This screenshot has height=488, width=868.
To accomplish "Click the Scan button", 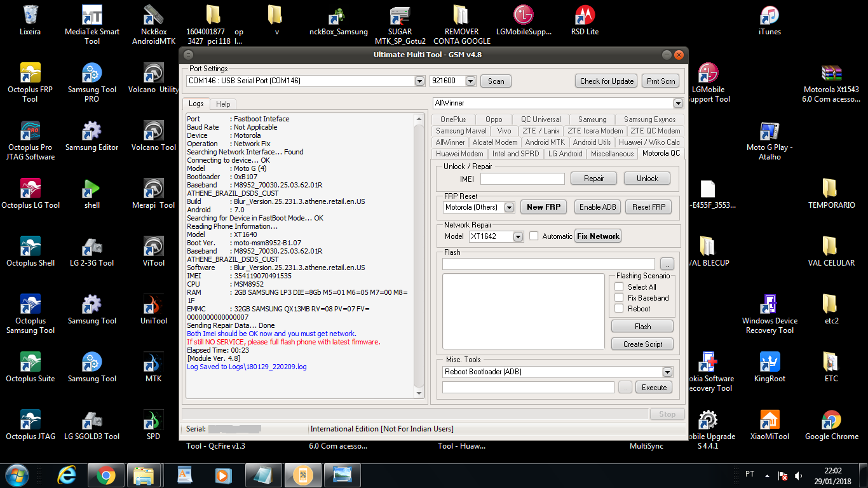I will pos(496,81).
